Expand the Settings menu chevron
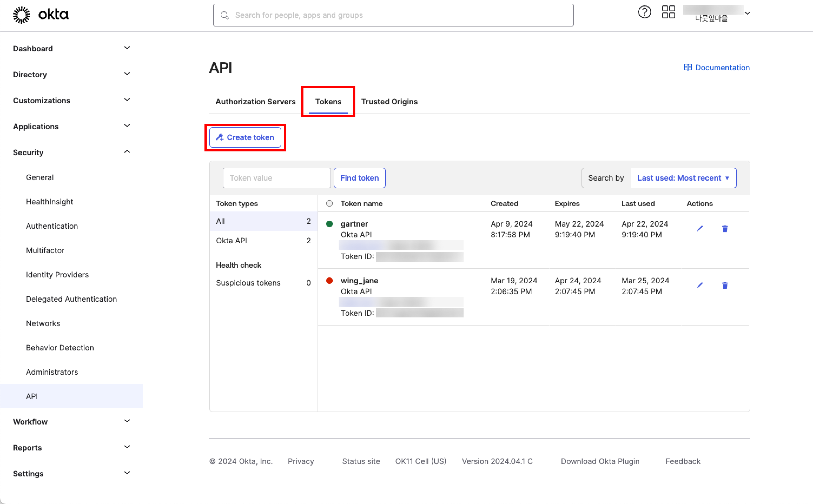This screenshot has width=813, height=504. (127, 473)
